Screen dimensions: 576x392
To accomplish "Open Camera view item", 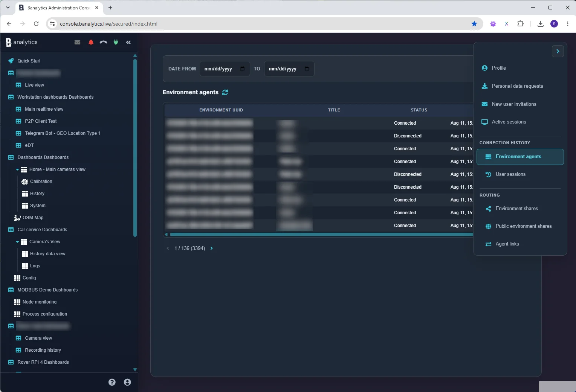I will coord(38,338).
